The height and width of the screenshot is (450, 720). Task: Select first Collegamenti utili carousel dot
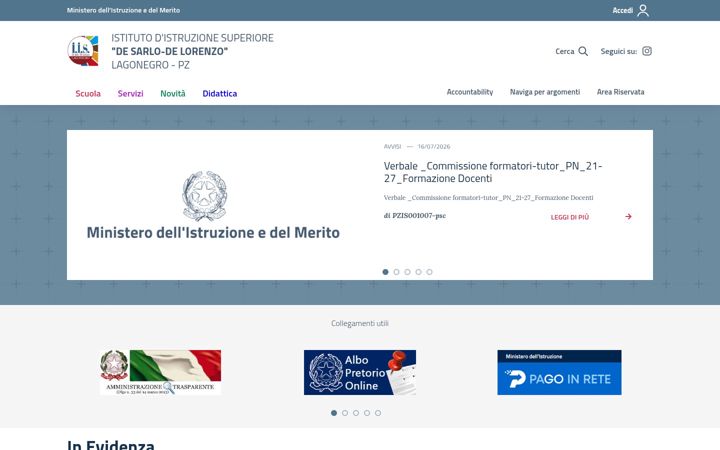click(x=334, y=413)
